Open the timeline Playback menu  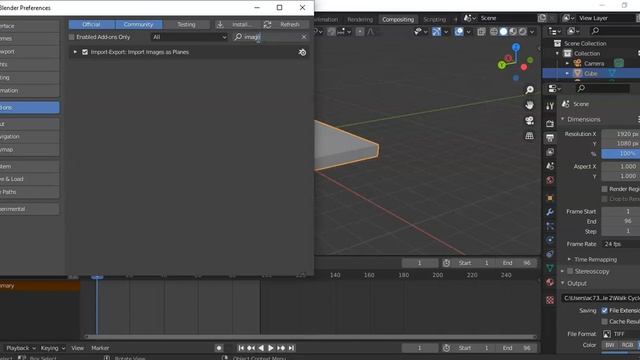pos(21,348)
